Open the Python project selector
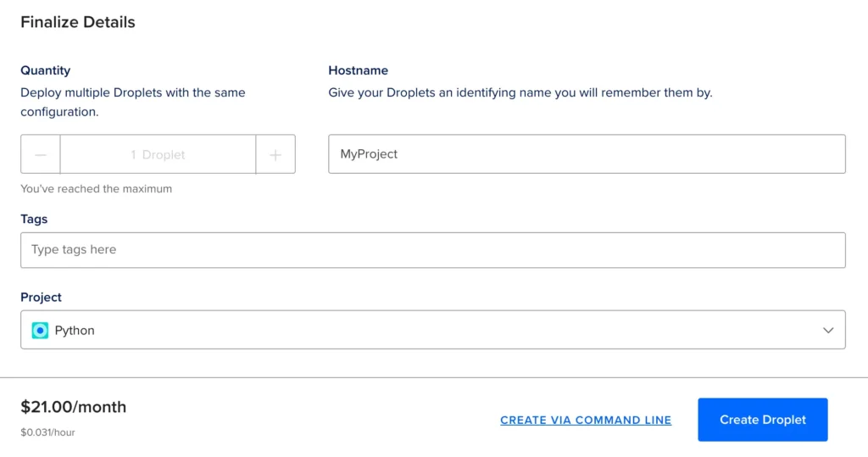Image resolution: width=868 pixels, height=457 pixels. [433, 330]
